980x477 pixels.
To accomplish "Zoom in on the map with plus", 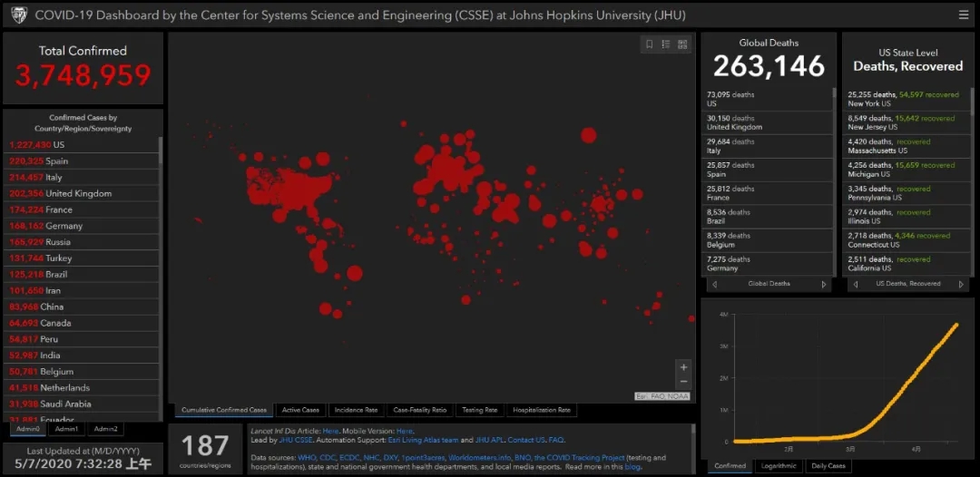I will click(683, 367).
